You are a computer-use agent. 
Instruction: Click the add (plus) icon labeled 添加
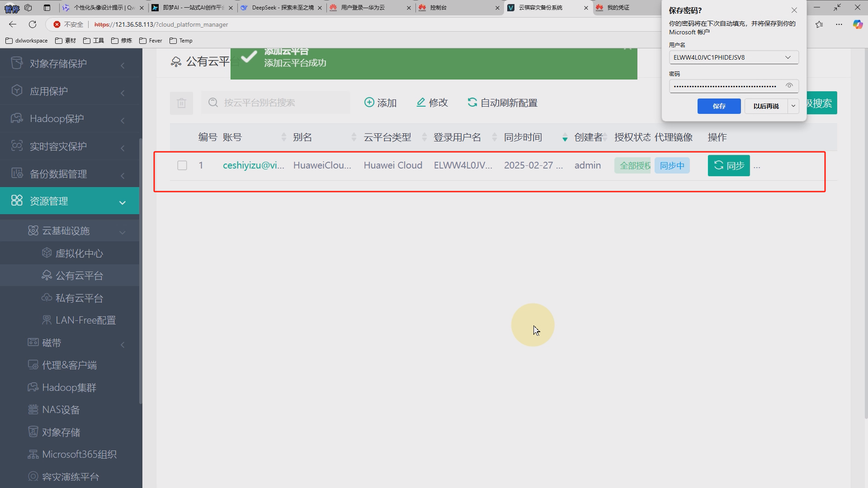click(x=369, y=103)
